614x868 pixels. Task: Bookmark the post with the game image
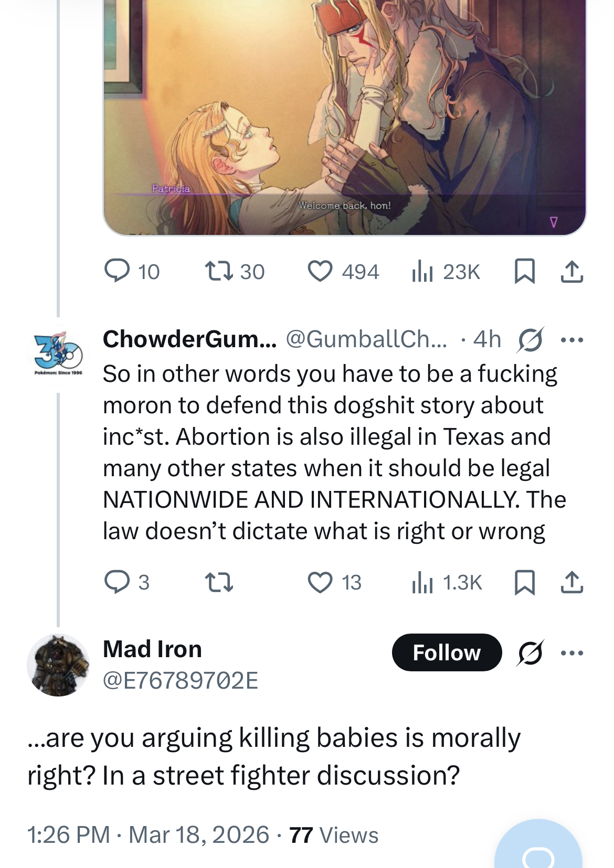pos(524,272)
